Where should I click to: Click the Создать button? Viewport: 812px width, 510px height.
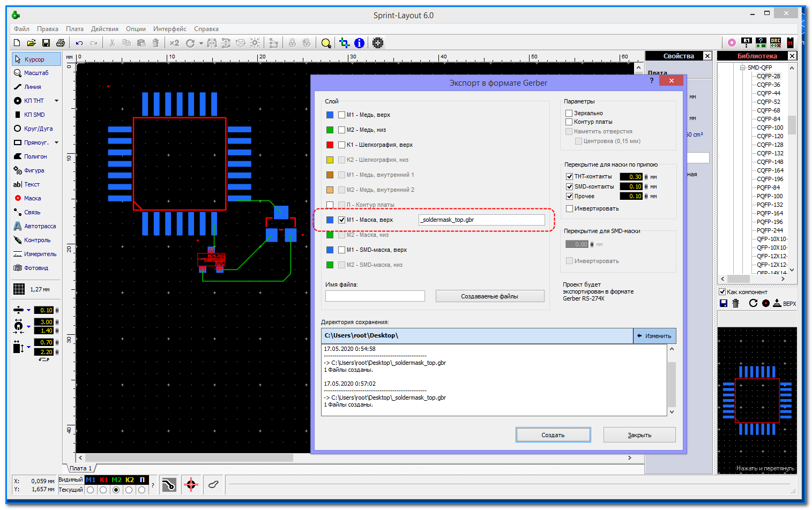click(x=553, y=435)
